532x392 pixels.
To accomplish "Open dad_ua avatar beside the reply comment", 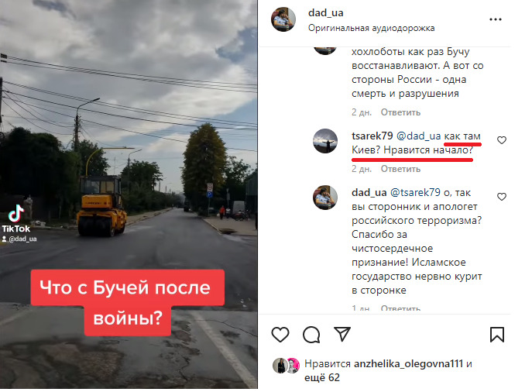I will click(x=325, y=198).
